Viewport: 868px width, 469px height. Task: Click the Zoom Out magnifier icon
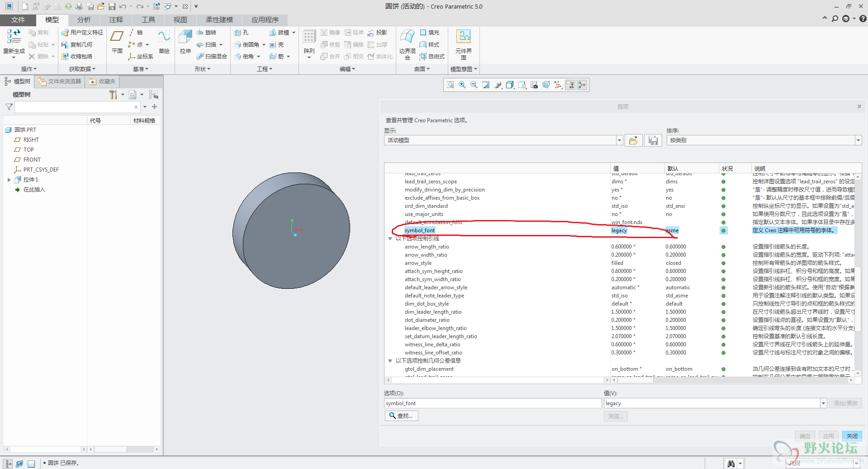tap(474, 85)
